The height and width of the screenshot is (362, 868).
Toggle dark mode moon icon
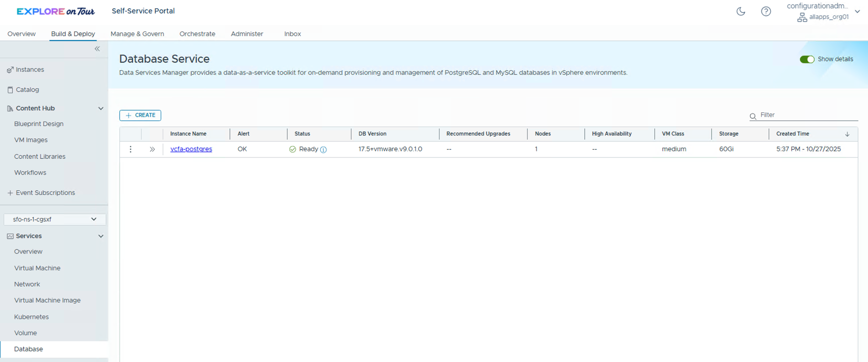coord(740,11)
